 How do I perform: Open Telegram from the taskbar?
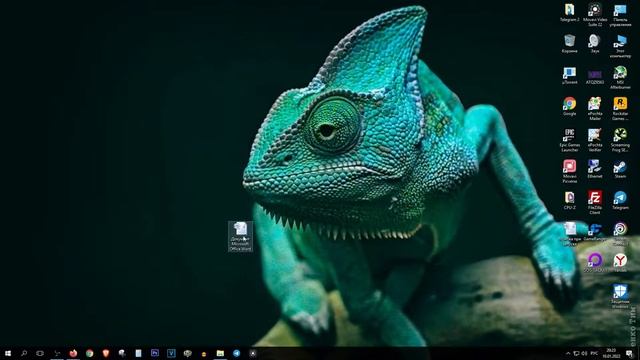[236, 353]
